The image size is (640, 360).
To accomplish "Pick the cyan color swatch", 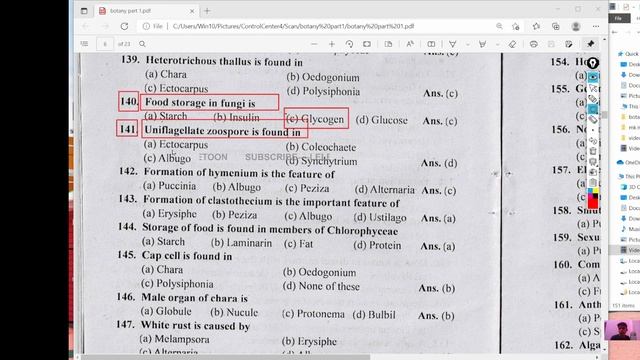I will 590,191.
